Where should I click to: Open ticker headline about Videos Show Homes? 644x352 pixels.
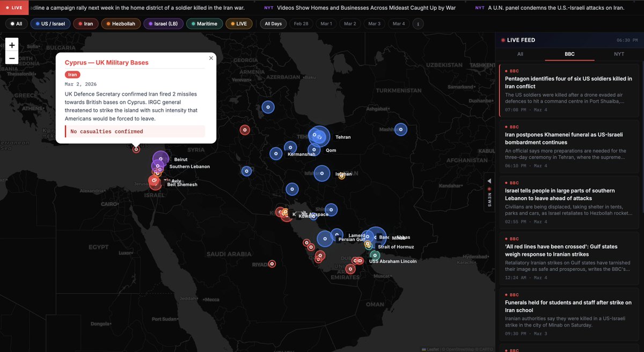(367, 8)
